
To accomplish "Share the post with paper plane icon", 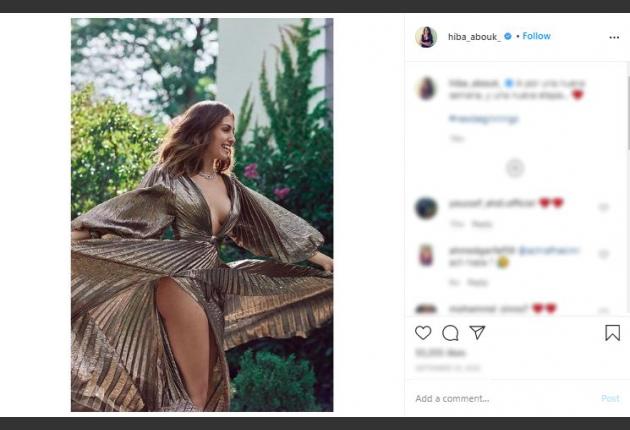I will point(477,333).
